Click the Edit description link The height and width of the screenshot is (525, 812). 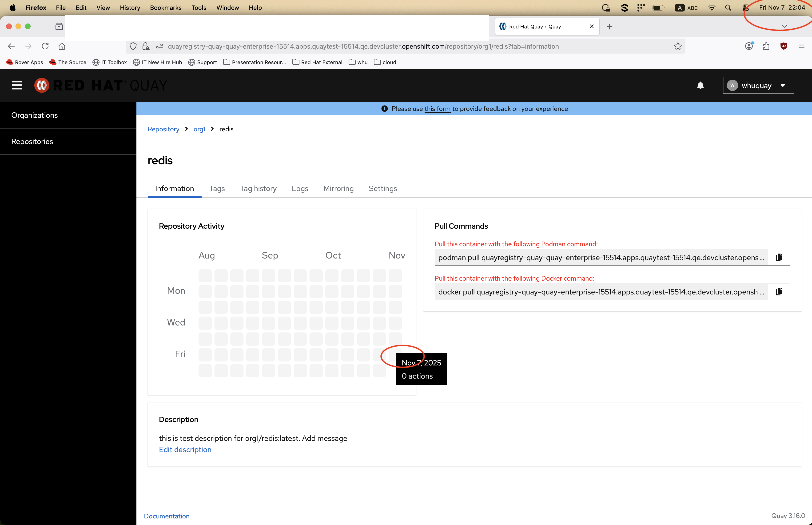click(185, 449)
